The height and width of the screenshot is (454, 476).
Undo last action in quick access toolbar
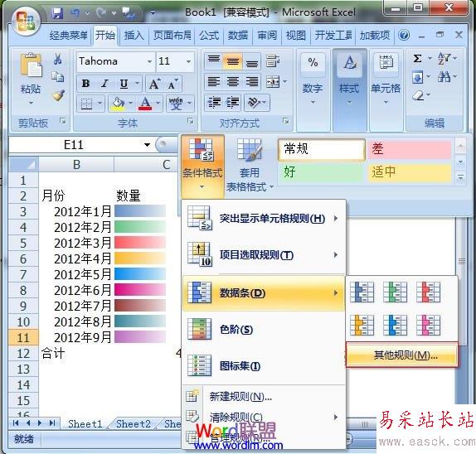pyautogui.click(x=75, y=12)
